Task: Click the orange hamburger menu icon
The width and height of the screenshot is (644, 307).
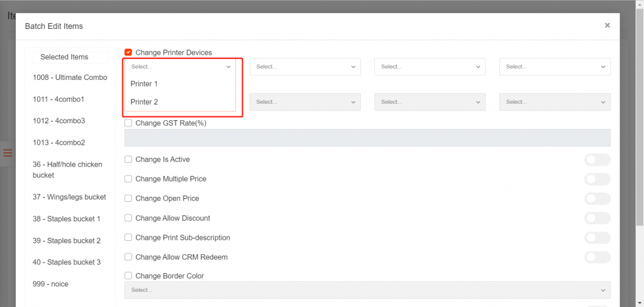Action: coord(8,153)
